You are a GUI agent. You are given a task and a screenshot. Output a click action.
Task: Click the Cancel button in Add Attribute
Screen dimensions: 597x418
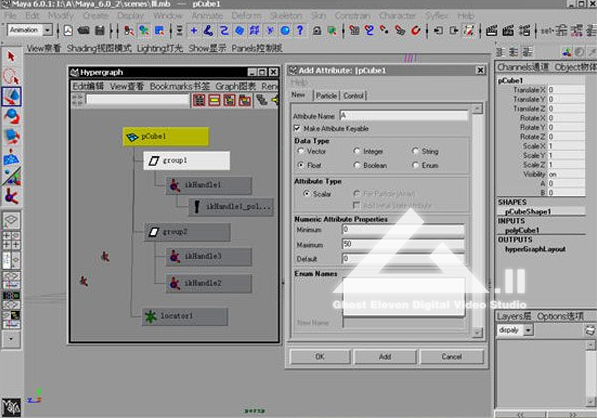[x=452, y=357]
